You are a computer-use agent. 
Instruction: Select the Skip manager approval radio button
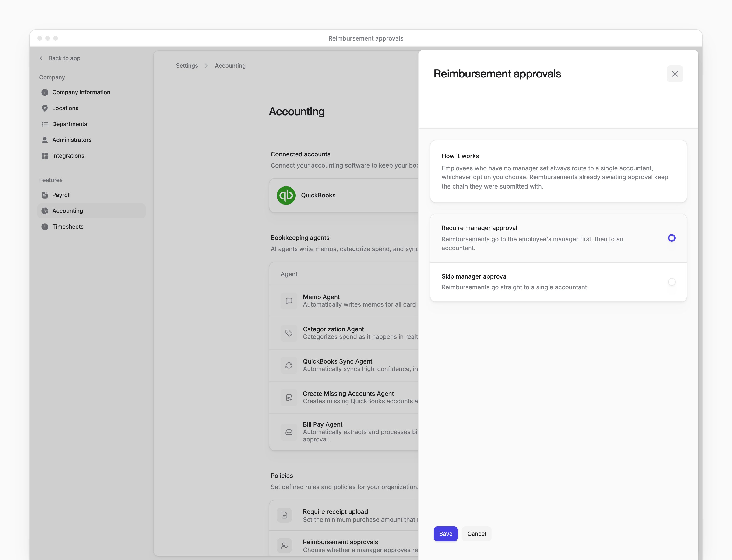pyautogui.click(x=672, y=282)
